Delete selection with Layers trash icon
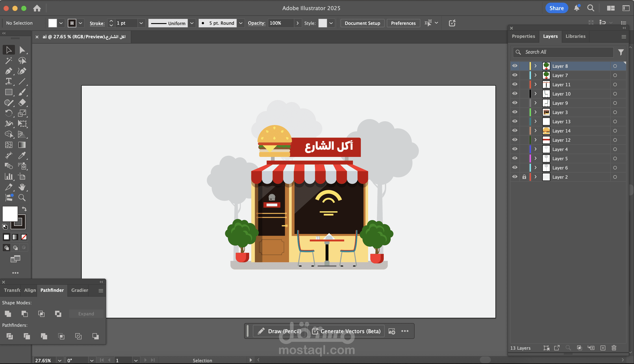 tap(614, 348)
